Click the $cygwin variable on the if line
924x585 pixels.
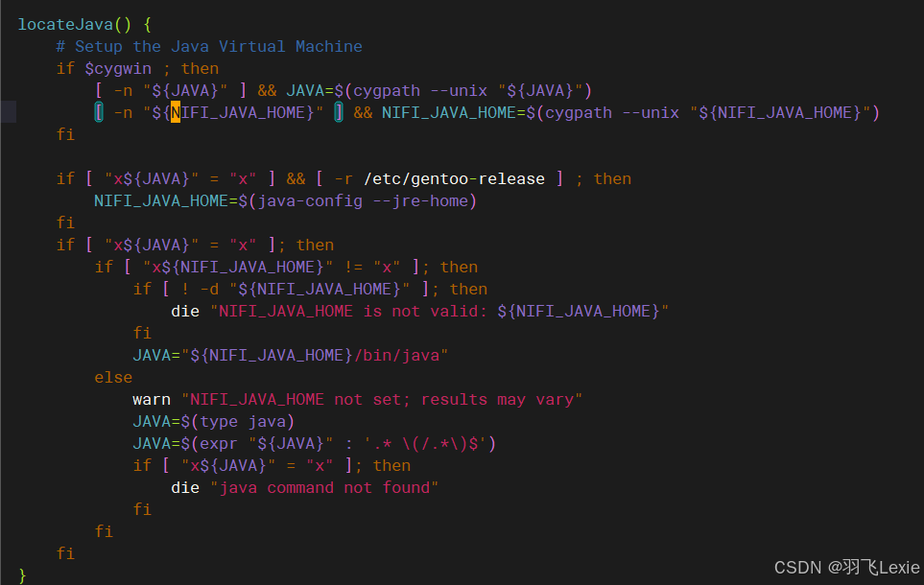[x=117, y=67]
